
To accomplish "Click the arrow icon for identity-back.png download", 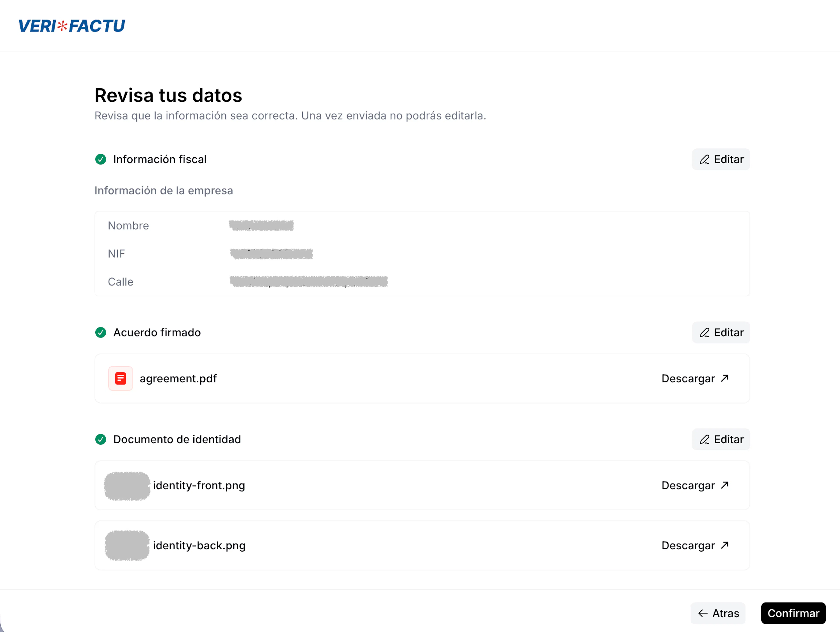I will point(724,545).
